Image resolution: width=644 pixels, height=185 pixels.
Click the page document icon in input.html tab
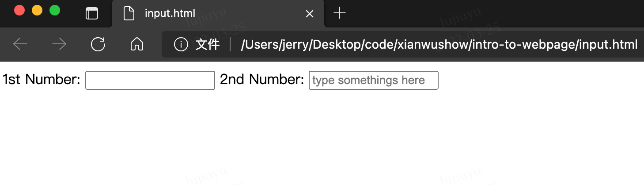coord(129,13)
